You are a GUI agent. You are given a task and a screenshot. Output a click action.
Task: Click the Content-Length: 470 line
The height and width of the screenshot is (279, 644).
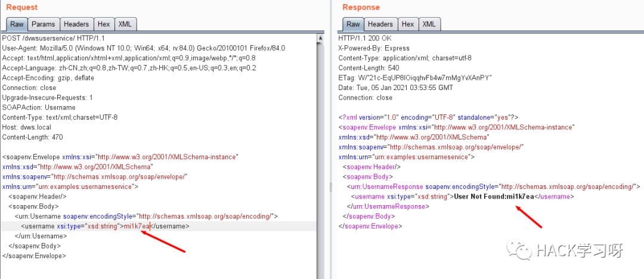tap(32, 137)
